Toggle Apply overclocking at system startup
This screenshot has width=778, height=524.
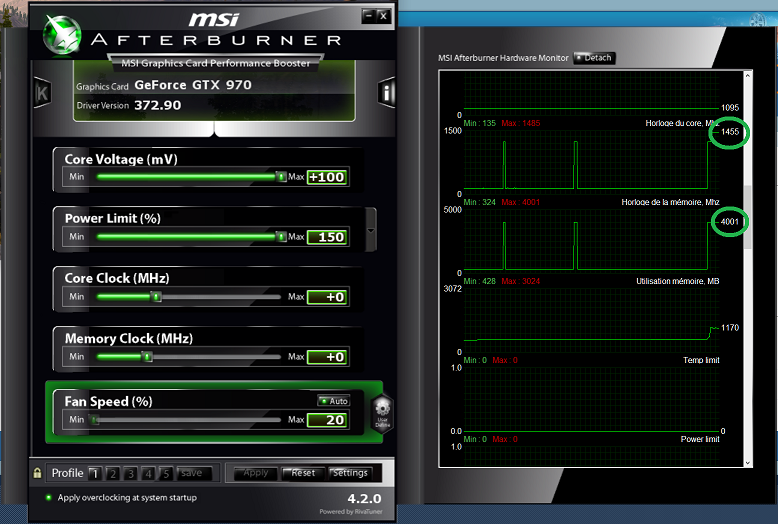pos(49,497)
